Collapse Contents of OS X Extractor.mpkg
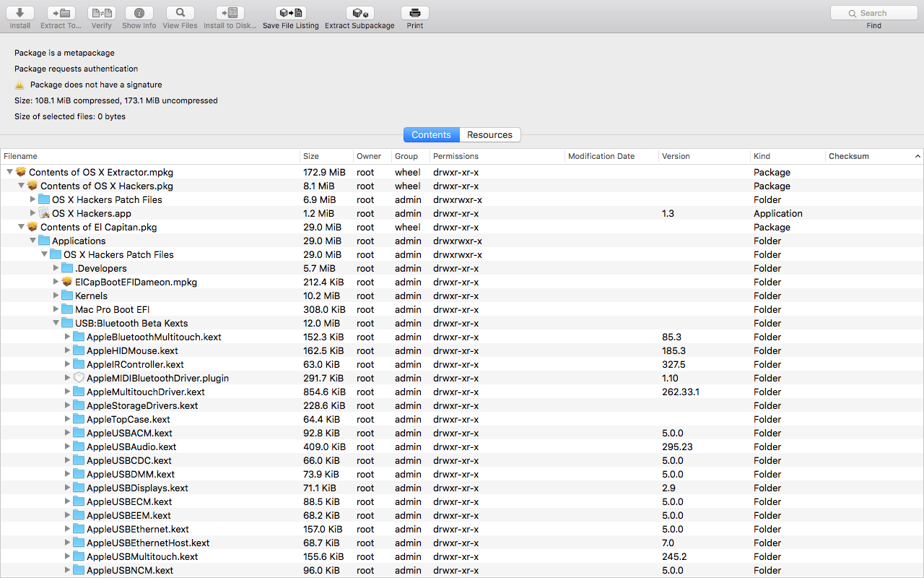Viewport: 924px width, 578px height. [x=9, y=172]
